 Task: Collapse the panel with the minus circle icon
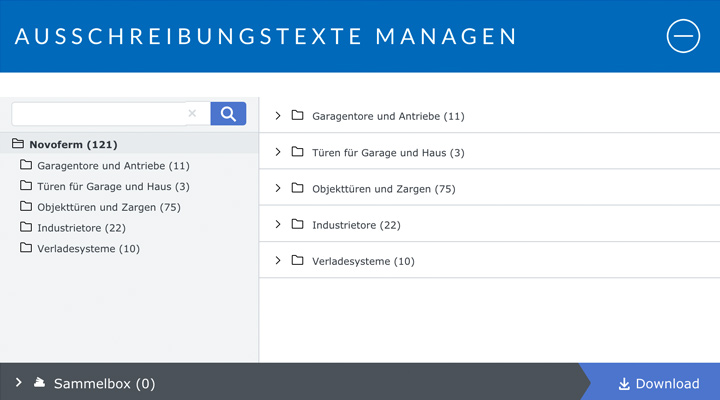684,36
